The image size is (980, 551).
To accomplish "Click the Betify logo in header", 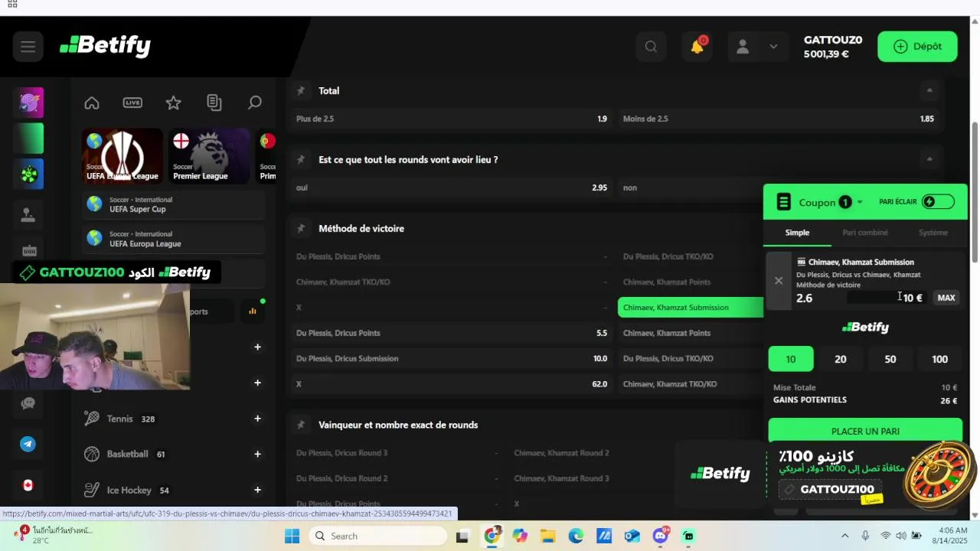I will 105,47.
